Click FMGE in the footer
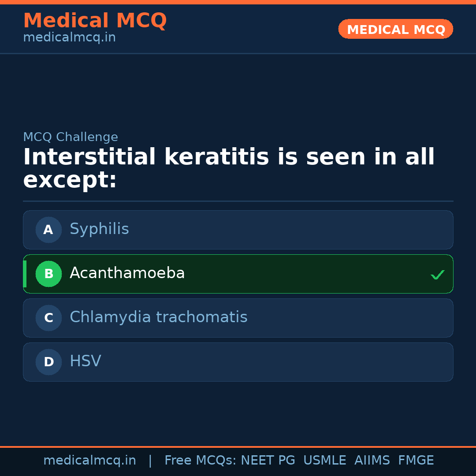This screenshot has height=476, width=476. click(416, 461)
